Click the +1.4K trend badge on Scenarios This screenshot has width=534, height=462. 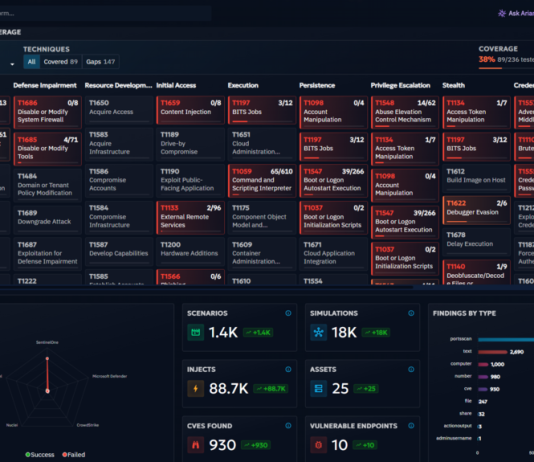coord(258,333)
